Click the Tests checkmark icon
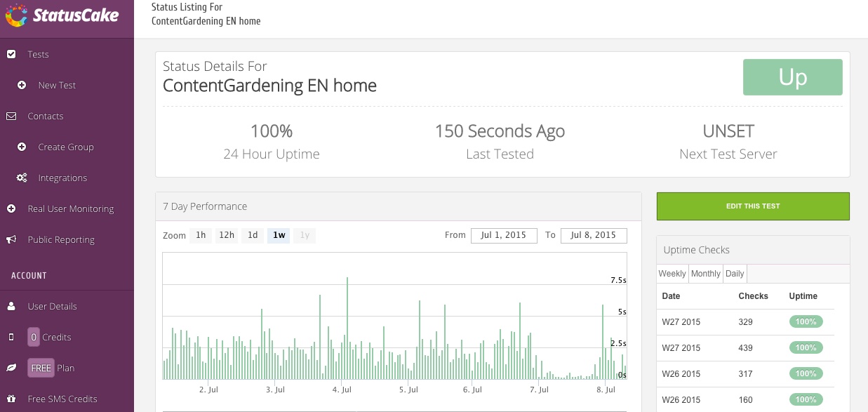 click(11, 54)
